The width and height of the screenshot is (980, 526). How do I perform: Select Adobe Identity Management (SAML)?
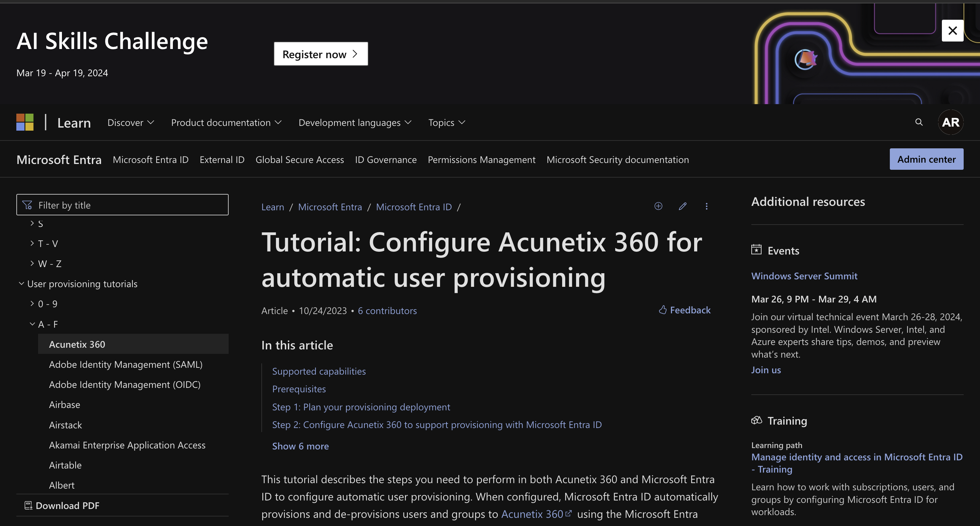point(126,364)
